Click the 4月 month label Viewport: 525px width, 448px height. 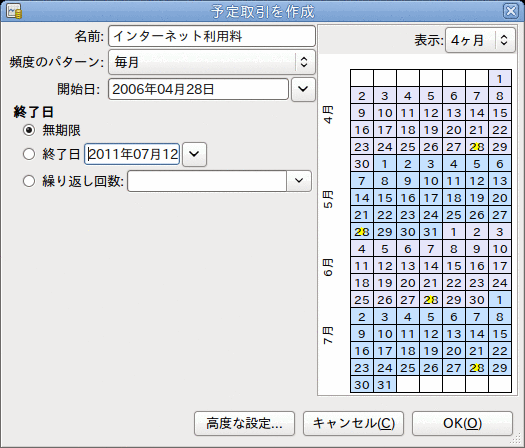pyautogui.click(x=328, y=115)
